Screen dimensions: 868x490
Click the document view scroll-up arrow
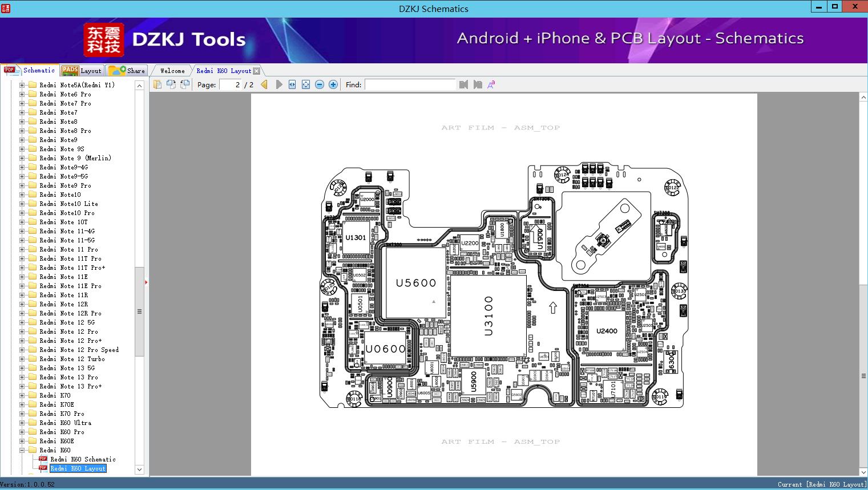pyautogui.click(x=863, y=98)
